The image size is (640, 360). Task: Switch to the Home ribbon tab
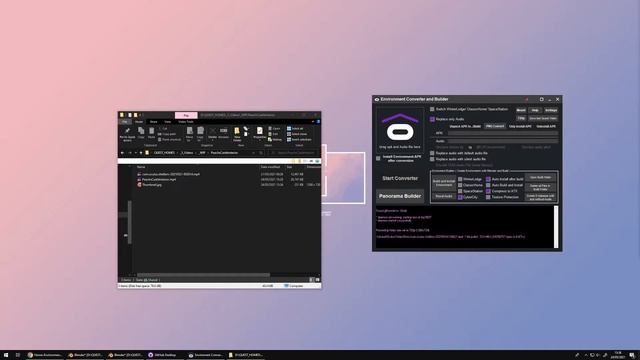(139, 122)
